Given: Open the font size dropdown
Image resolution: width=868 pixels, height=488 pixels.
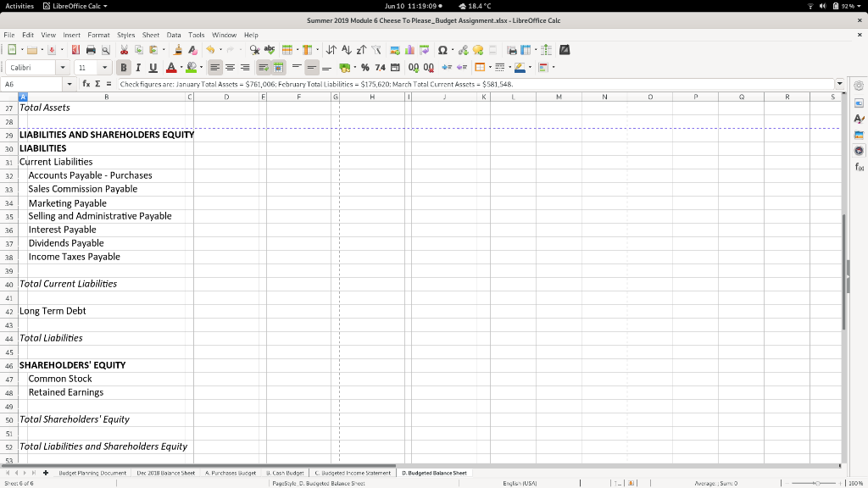Looking at the screenshot, I should coord(104,67).
